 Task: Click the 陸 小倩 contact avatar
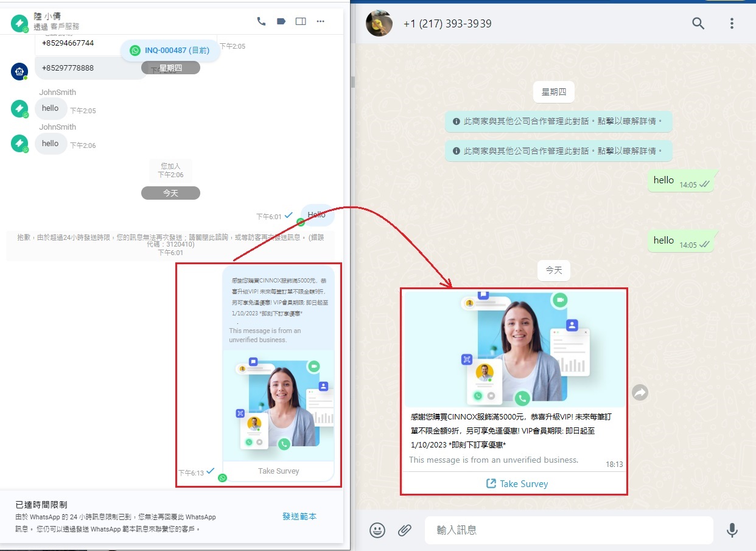pos(19,23)
